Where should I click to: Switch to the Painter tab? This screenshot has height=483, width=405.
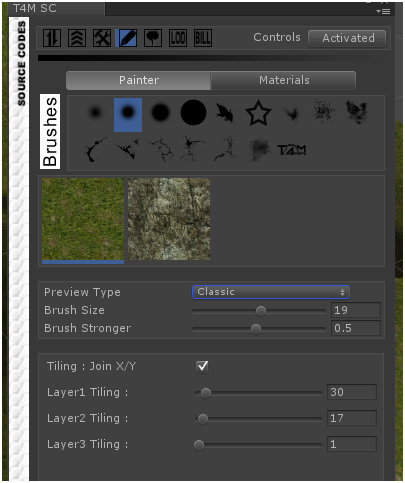[138, 80]
